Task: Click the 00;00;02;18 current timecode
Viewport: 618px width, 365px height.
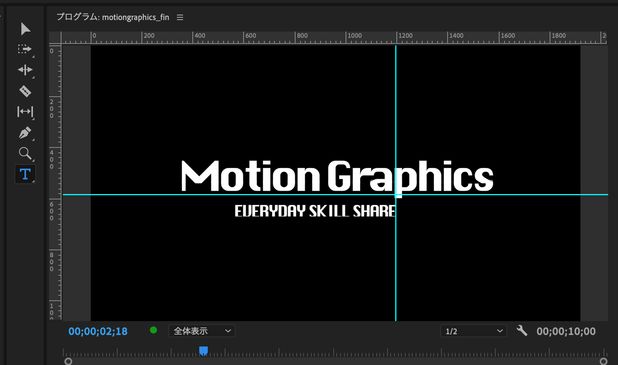Action: (98, 331)
